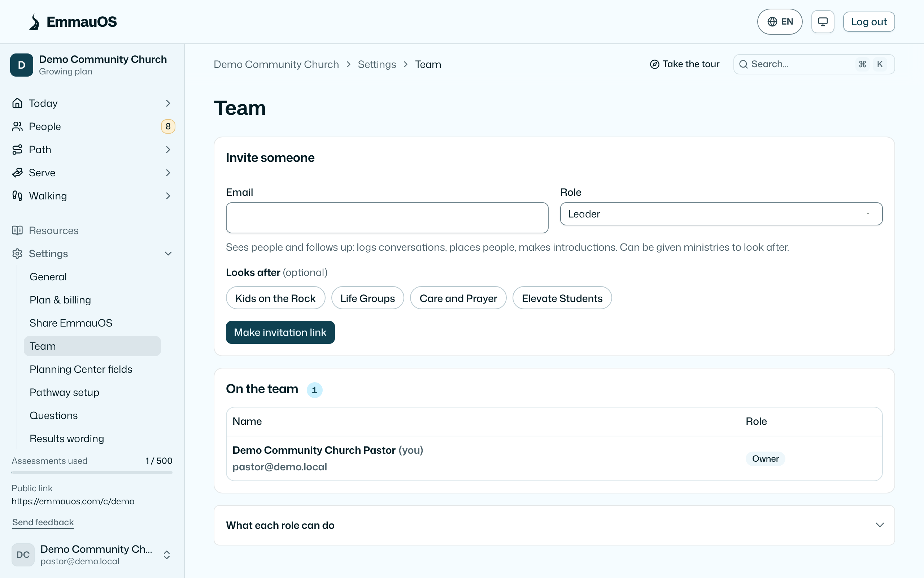The image size is (924, 578).
Task: Open General settings
Action: point(92,277)
